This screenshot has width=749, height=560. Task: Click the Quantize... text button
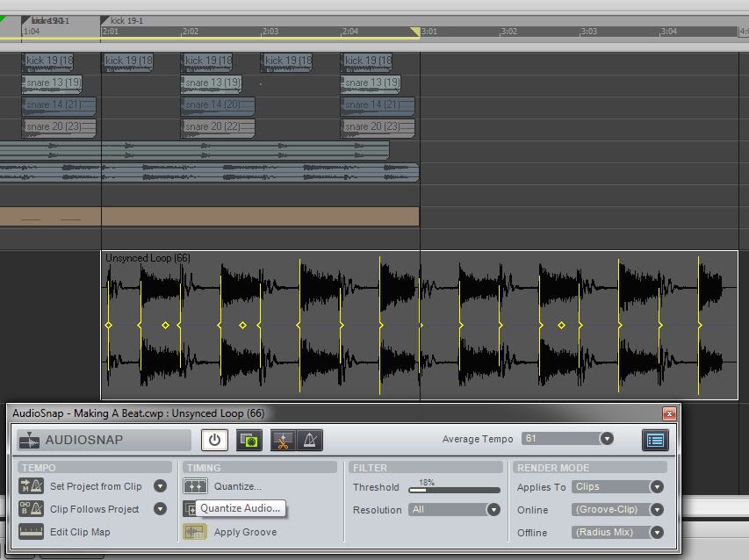coord(237,486)
